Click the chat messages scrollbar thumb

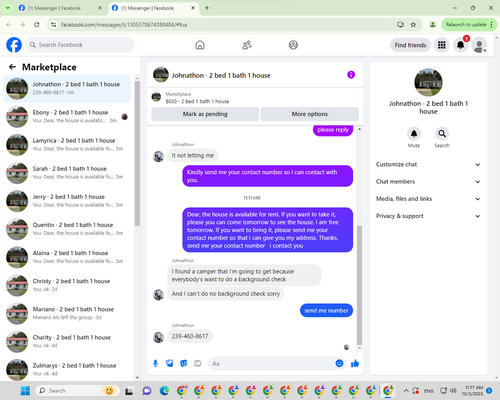[359, 285]
